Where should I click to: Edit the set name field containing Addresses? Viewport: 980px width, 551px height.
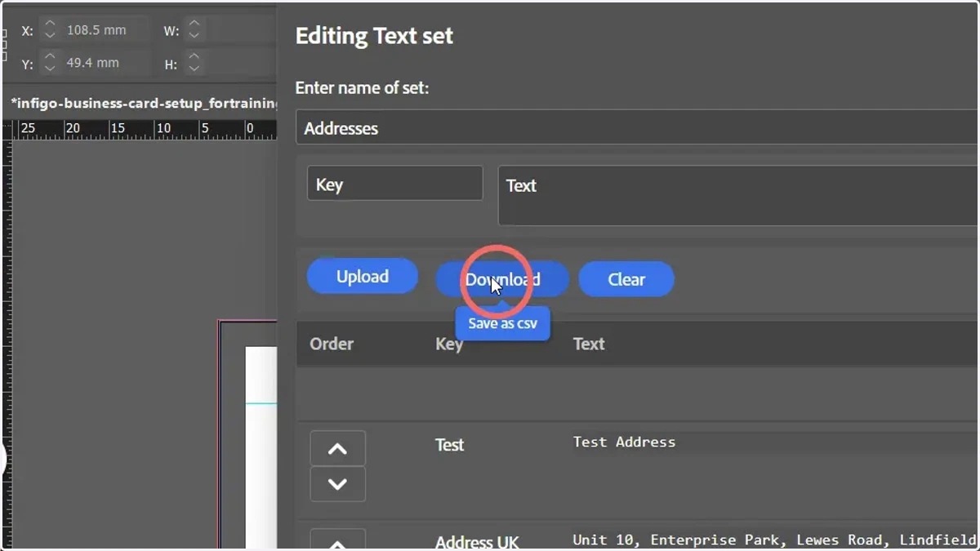click(637, 128)
